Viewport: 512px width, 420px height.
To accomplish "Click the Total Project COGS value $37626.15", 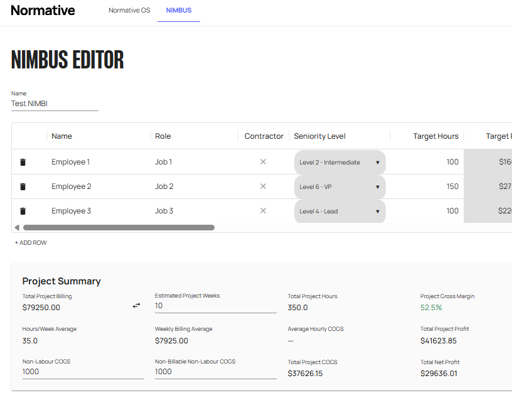I will pos(305,374).
